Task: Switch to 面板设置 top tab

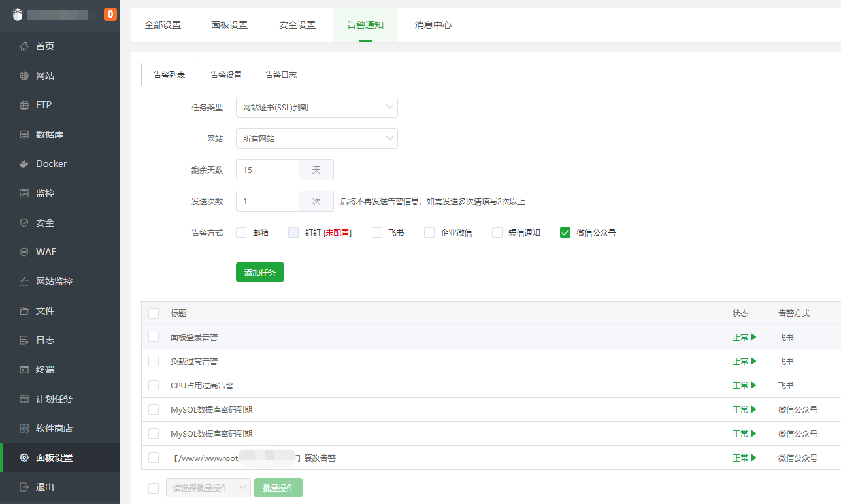Action: (x=229, y=25)
